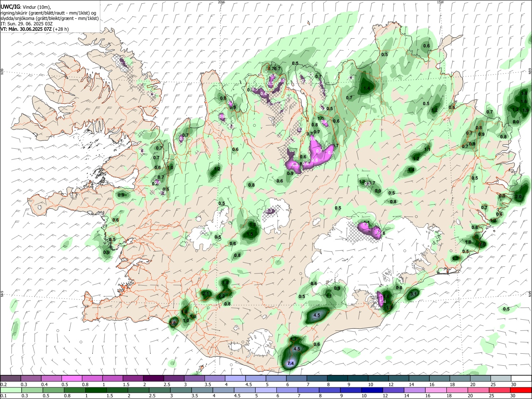Click the '3.8' precipitation value on the map
This screenshot has width=532, height=399.
(173, 323)
